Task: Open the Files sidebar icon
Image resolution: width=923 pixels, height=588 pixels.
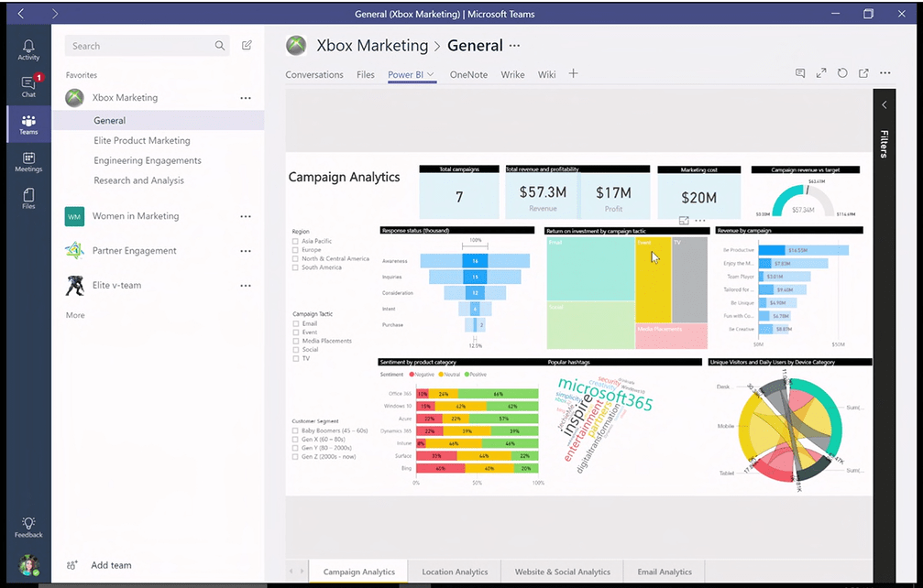Action: point(28,198)
